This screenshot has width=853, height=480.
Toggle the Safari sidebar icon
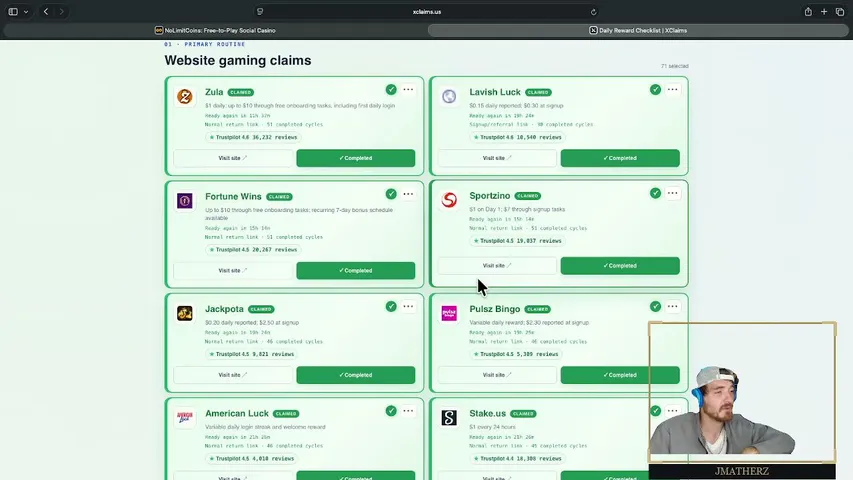click(13, 11)
